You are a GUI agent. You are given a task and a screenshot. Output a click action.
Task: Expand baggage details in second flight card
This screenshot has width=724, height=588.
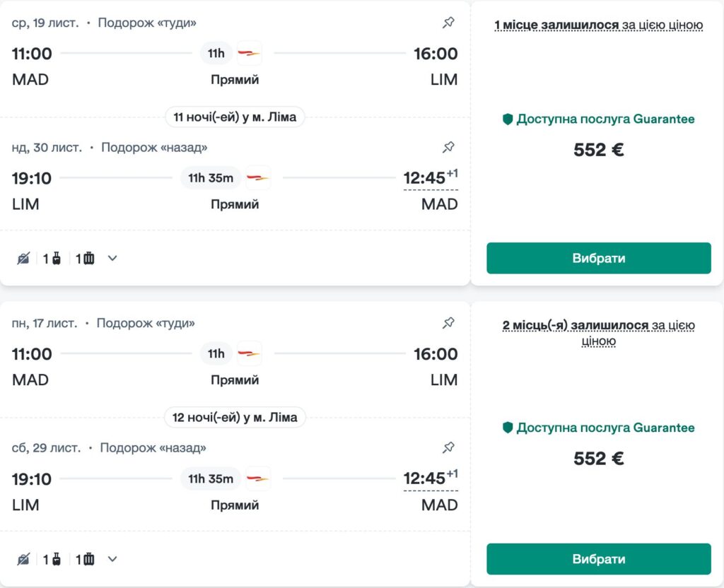112,560
